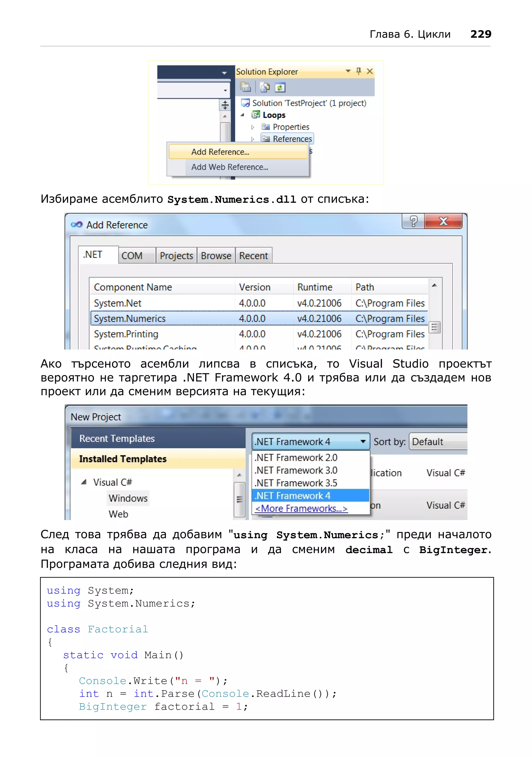Click templates tree scroll-up arrow
The height and width of the screenshot is (757, 532).
(239, 475)
